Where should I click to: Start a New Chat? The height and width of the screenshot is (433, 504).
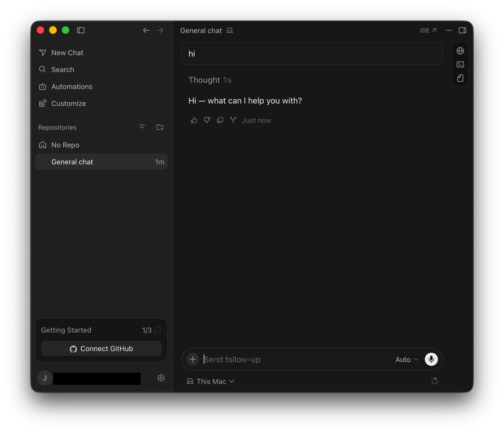click(x=101, y=53)
